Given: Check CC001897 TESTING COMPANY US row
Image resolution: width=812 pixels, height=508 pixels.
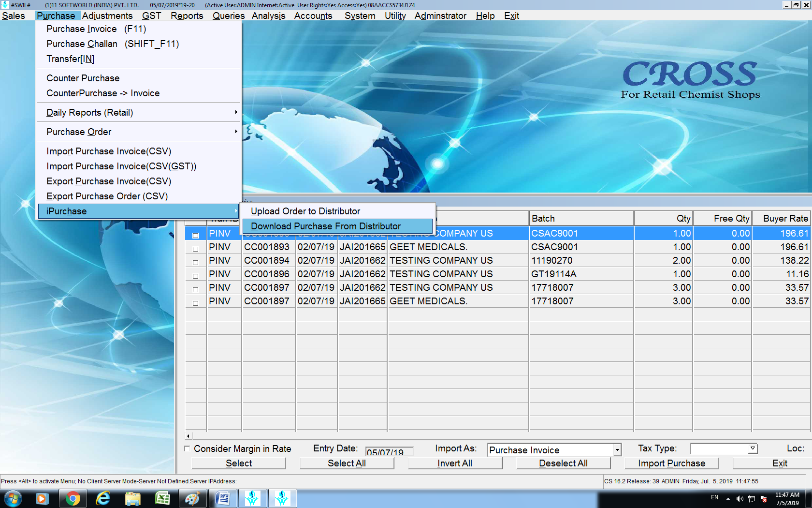Looking at the screenshot, I should pos(196,290).
